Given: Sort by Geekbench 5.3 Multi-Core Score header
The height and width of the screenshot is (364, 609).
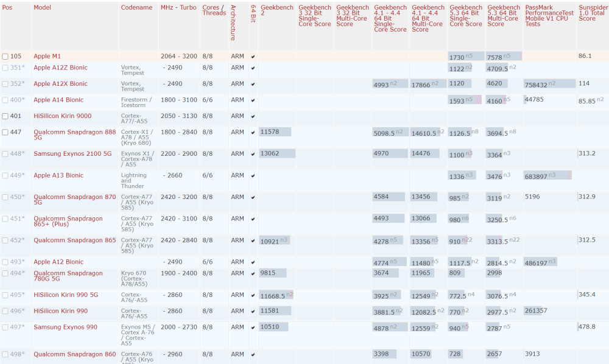Looking at the screenshot, I should (504, 16).
